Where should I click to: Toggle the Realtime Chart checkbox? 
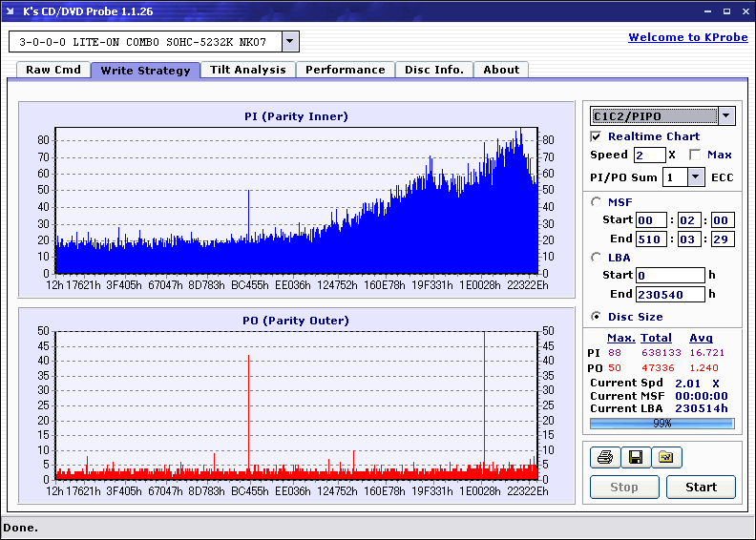click(596, 136)
